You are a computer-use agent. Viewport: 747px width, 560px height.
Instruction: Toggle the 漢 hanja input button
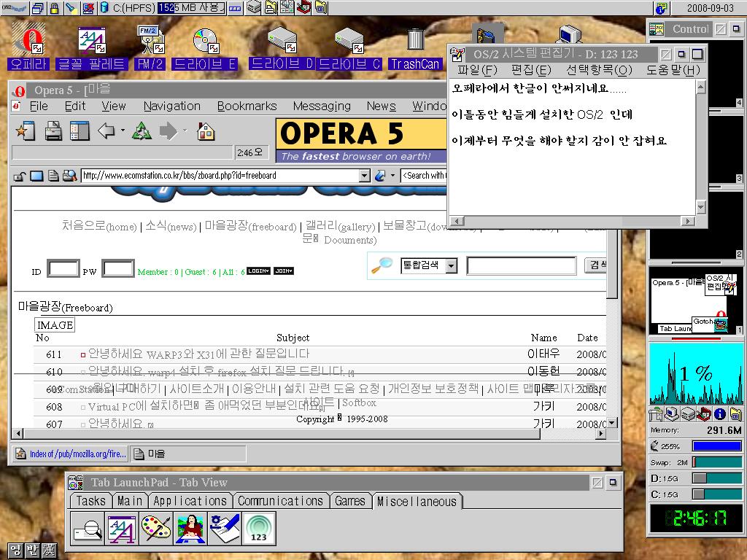click(x=49, y=551)
